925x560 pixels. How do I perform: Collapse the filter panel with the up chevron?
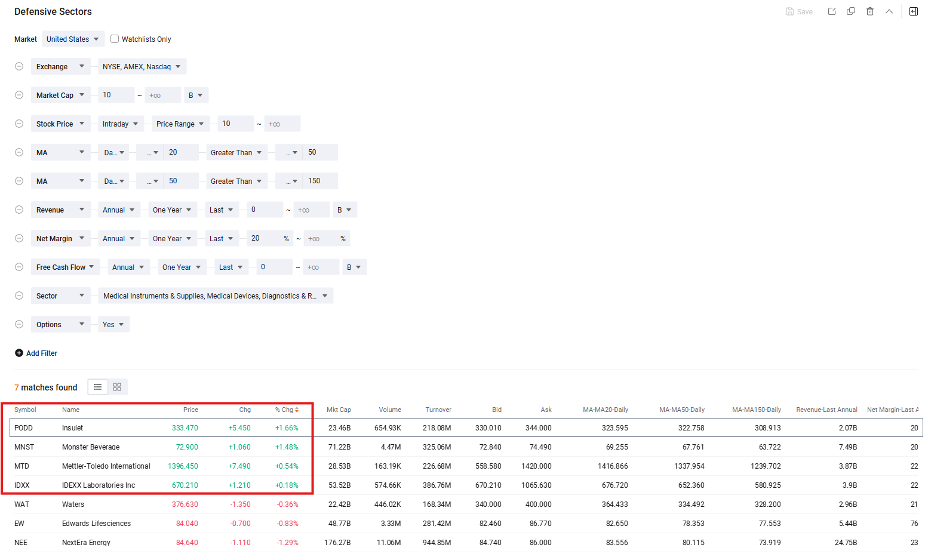[x=889, y=11]
